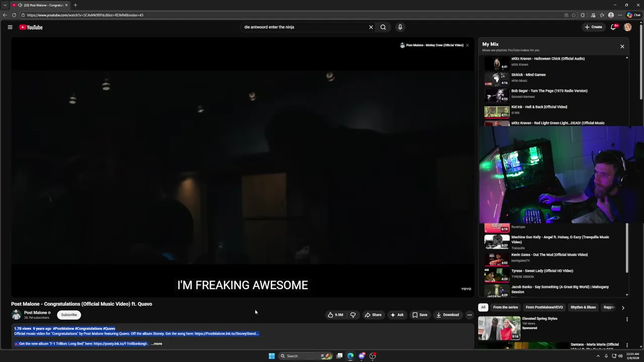Open YouTube account avatar menu

click(x=627, y=27)
